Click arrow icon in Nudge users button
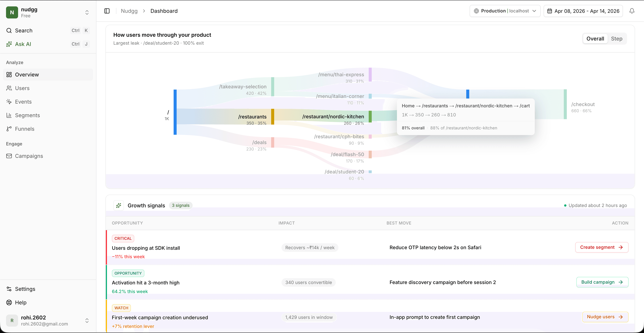Image resolution: width=644 pixels, height=333 pixels. (620, 317)
